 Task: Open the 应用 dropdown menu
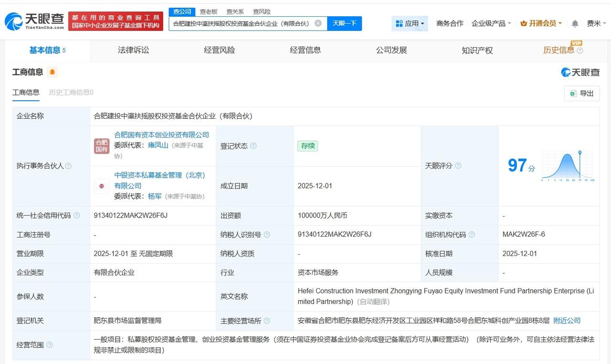tap(410, 23)
